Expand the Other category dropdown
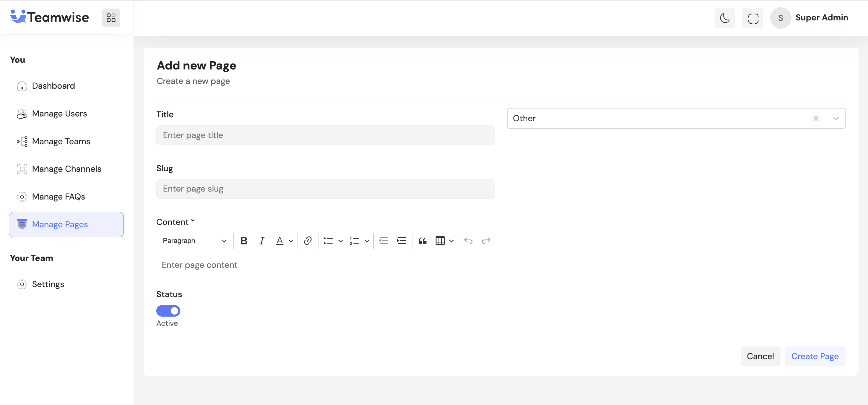The image size is (868, 405). coord(835,118)
